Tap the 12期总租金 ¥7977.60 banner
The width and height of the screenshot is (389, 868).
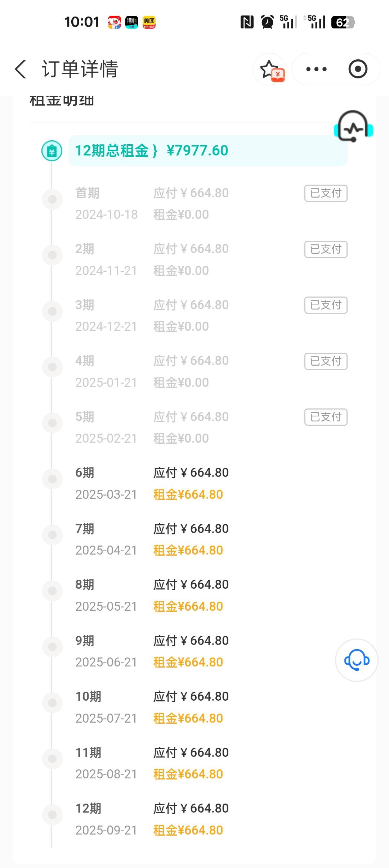(x=207, y=151)
